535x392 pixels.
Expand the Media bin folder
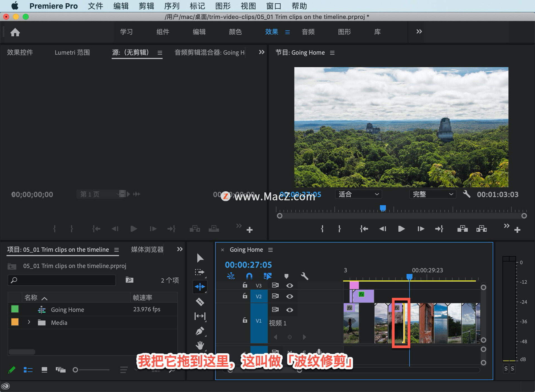pos(29,322)
